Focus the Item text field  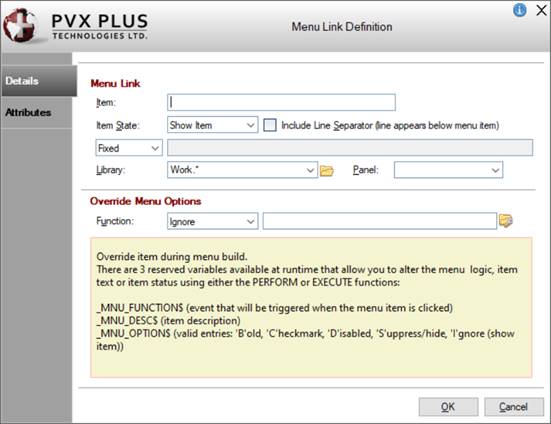click(x=281, y=102)
